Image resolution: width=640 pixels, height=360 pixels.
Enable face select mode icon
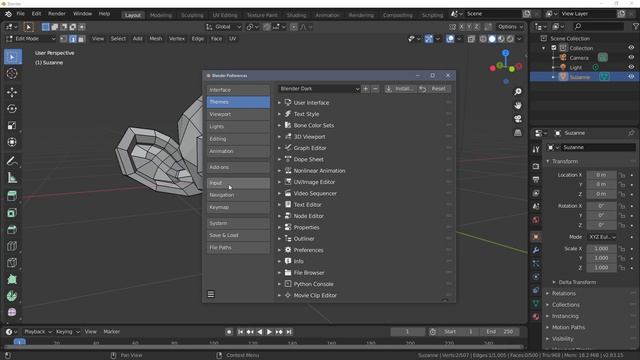81,39
